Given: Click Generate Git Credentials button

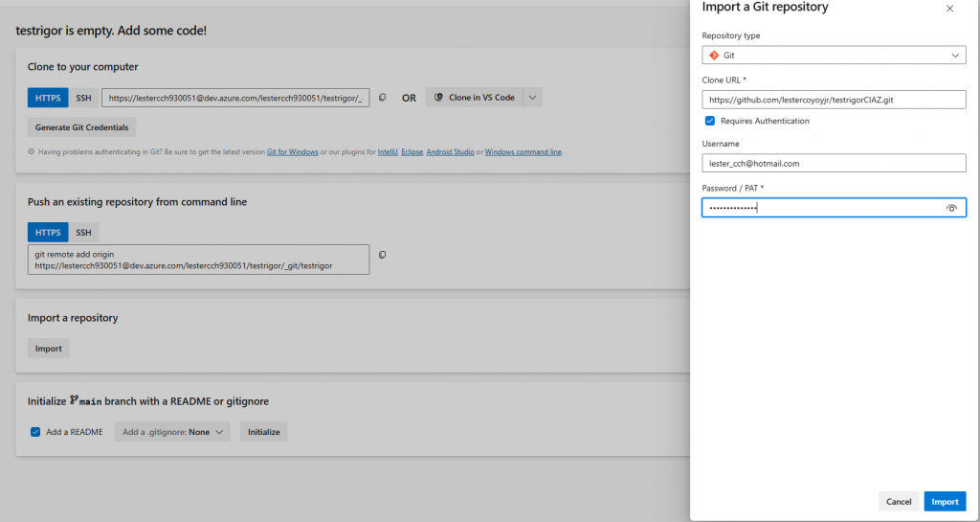Looking at the screenshot, I should click(x=82, y=127).
